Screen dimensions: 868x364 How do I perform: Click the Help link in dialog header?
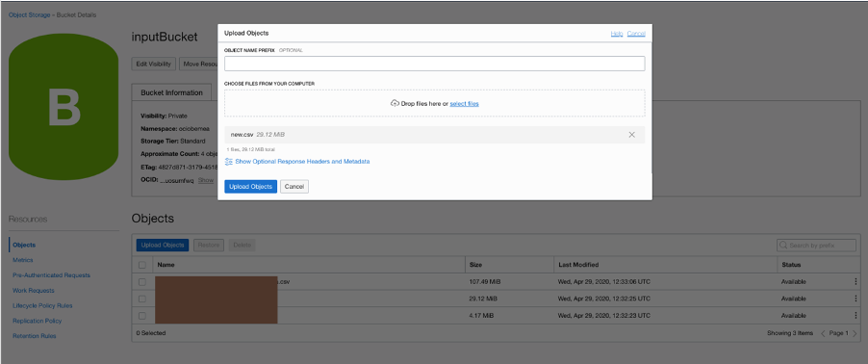pos(617,34)
